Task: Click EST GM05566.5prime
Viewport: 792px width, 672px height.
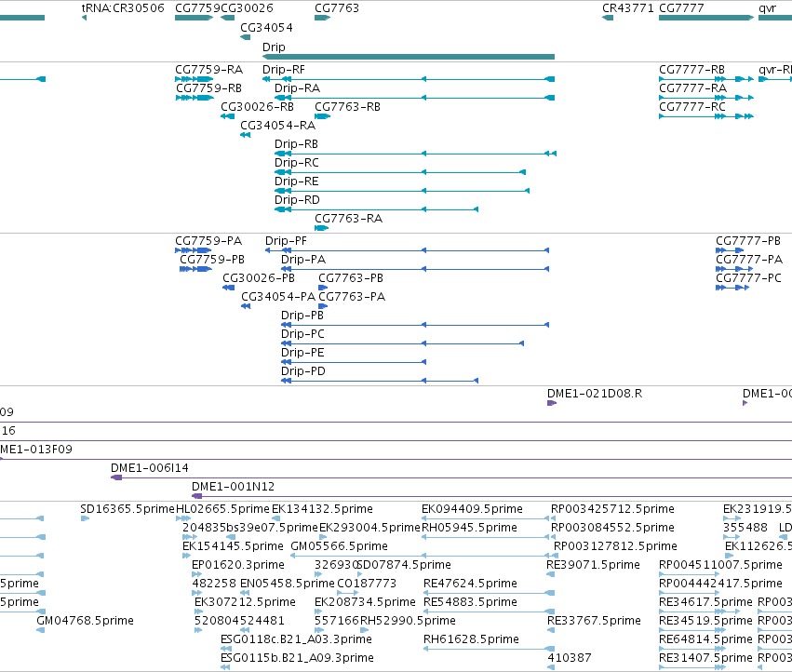Action: 339,546
